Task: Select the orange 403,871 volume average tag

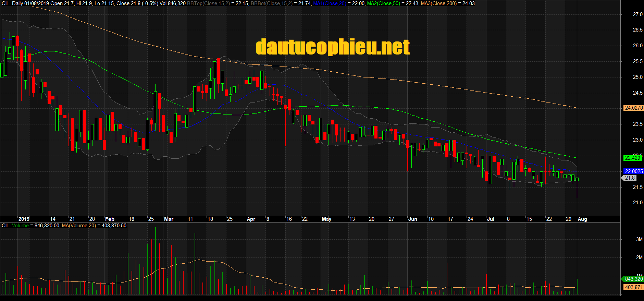Action: (633, 287)
